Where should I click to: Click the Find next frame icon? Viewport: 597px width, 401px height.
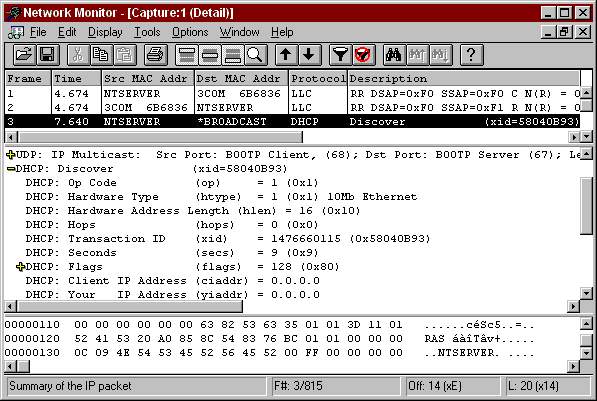[441, 55]
